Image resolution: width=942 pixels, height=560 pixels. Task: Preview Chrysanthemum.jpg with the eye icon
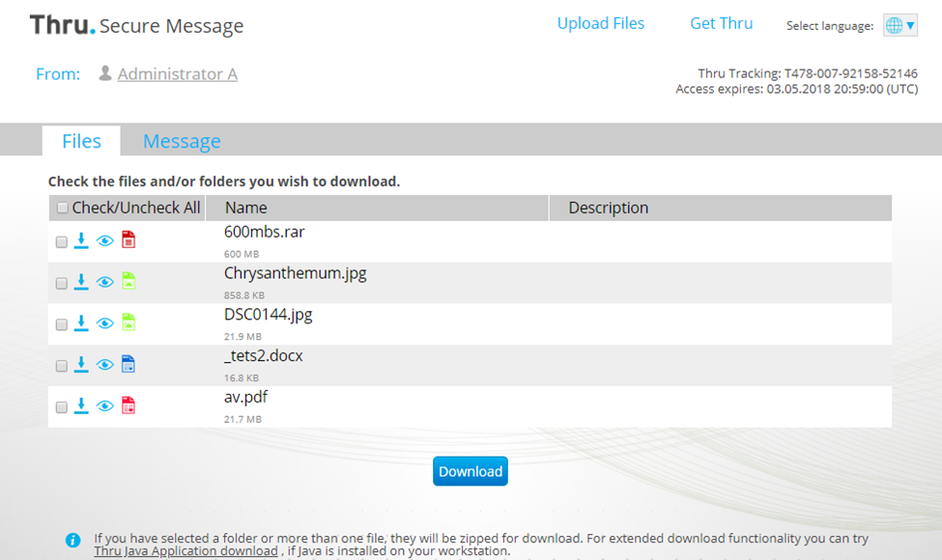[x=104, y=282]
